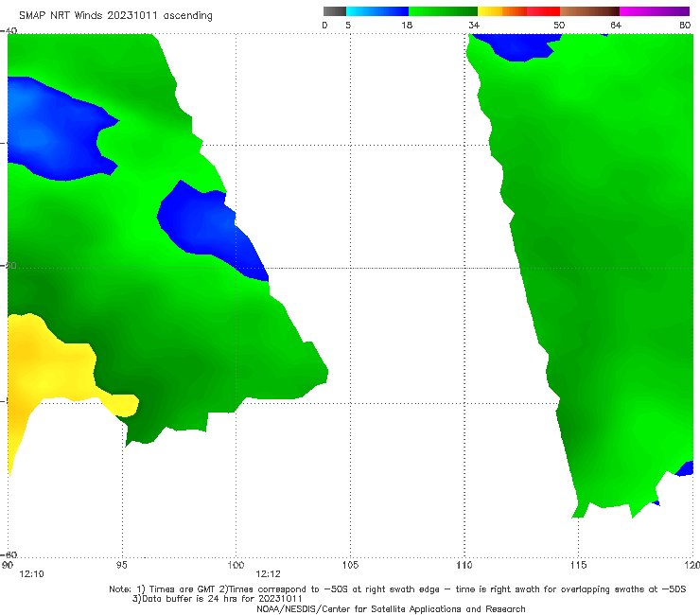Screen dimensions: 700x615
Task: Click the brown 50–64 colorbar segment
Action: point(589,11)
